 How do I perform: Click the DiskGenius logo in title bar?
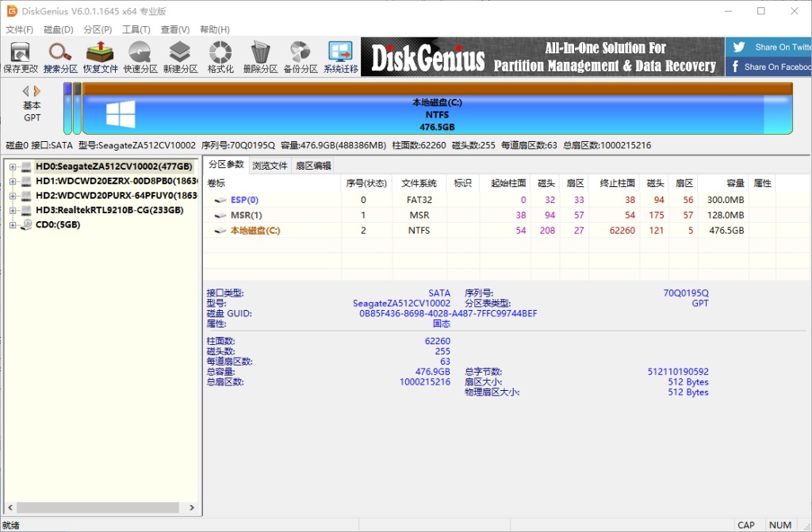pyautogui.click(x=12, y=11)
